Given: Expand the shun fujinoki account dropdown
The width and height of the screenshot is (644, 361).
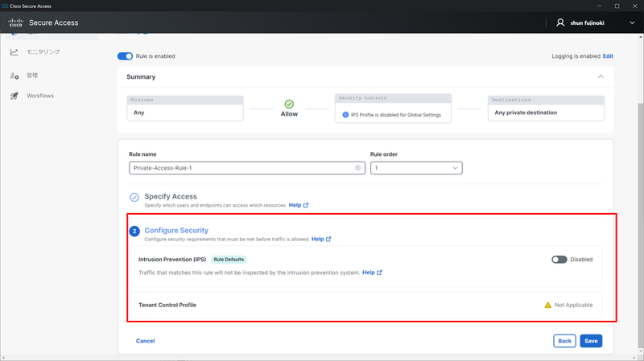Looking at the screenshot, I should (x=632, y=23).
